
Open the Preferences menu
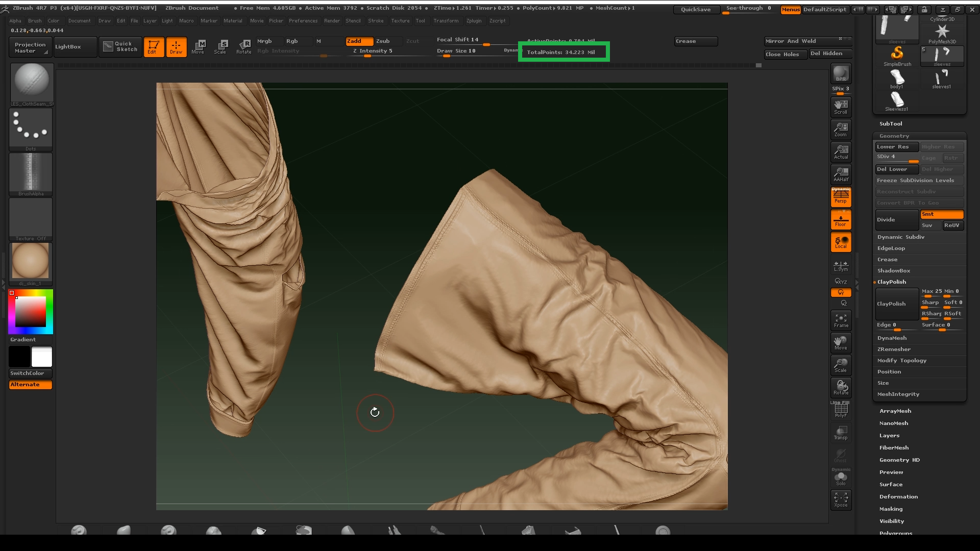[303, 21]
